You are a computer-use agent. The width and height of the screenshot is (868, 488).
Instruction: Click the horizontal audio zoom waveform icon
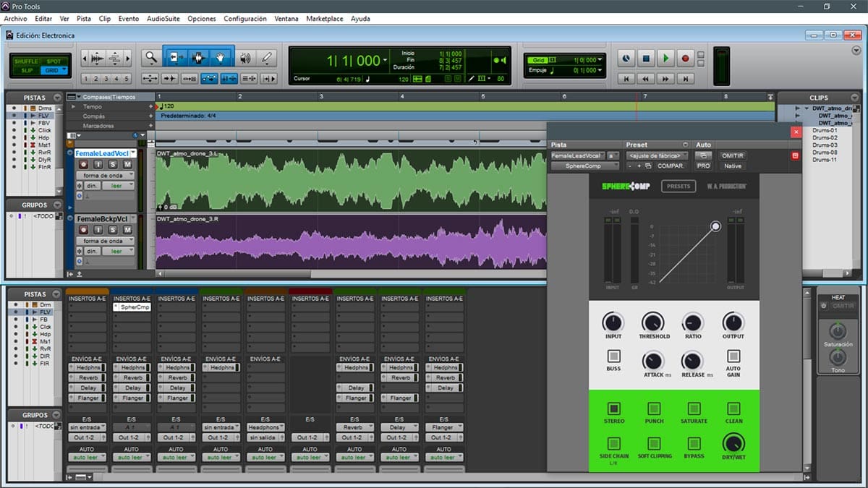pos(95,58)
